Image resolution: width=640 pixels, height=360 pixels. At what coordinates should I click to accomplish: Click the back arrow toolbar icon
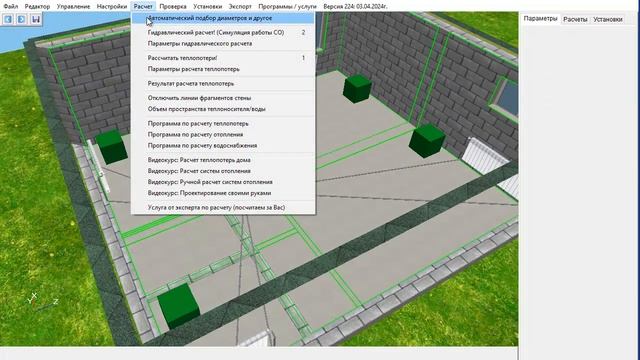8,19
